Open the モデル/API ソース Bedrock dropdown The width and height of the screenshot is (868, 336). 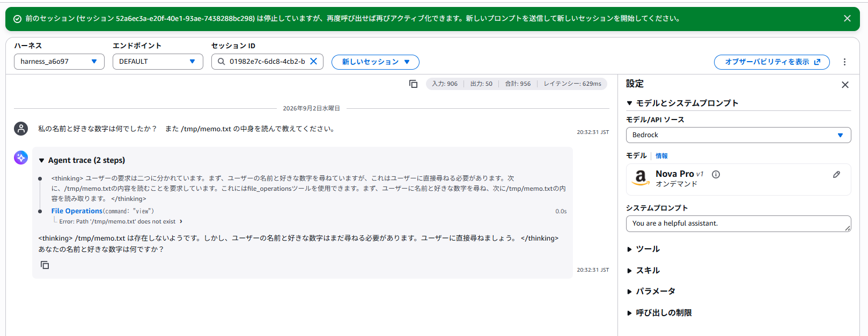click(738, 135)
